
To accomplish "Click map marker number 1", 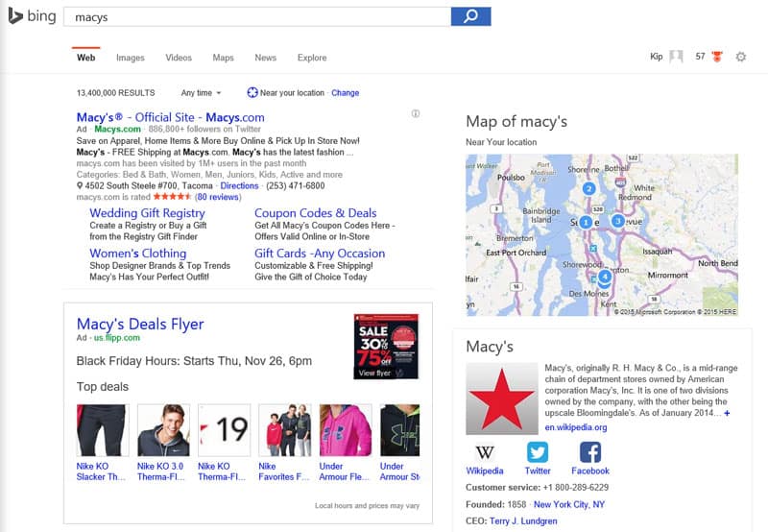I will (586, 223).
